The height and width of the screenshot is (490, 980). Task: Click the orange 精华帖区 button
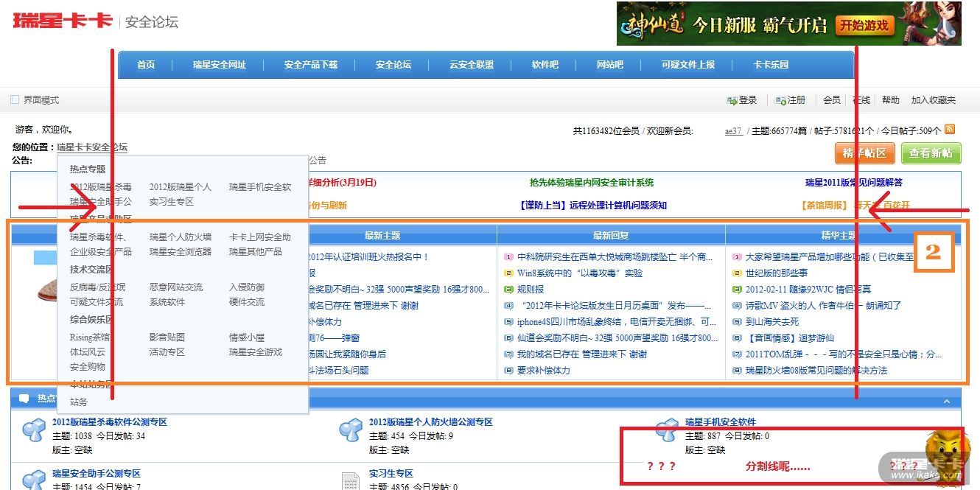(865, 153)
